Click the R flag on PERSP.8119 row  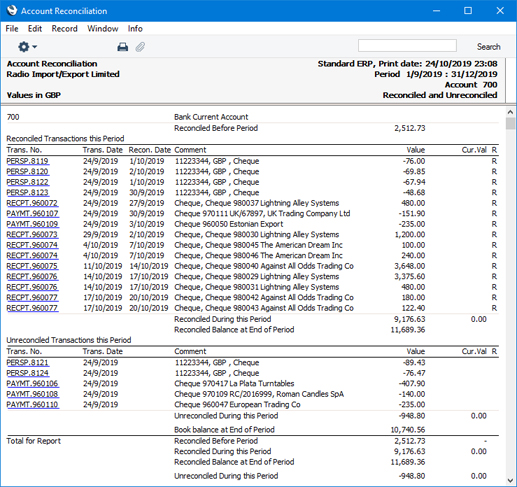[494, 161]
